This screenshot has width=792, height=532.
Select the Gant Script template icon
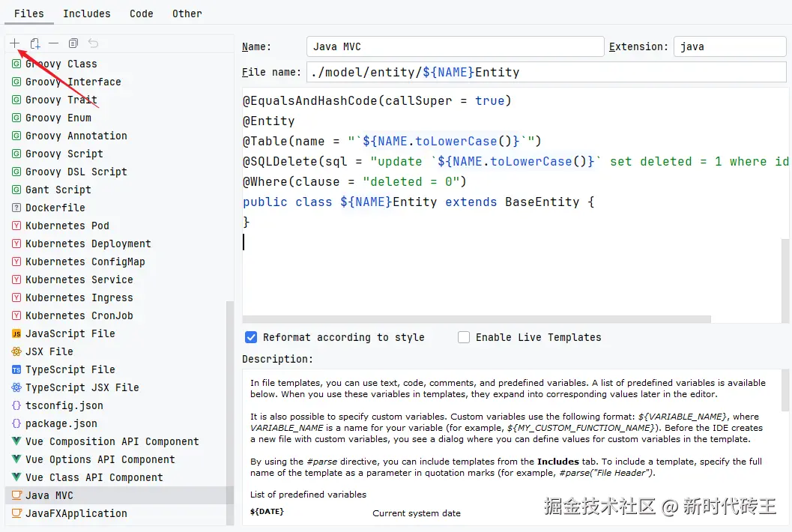point(16,190)
